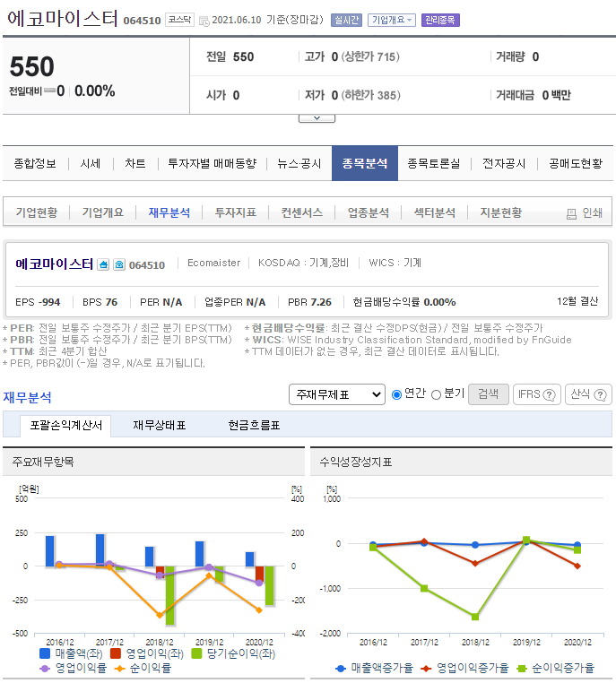616x683 pixels.
Task: Switch to the 현금흐름표 tab
Action: click(x=254, y=425)
